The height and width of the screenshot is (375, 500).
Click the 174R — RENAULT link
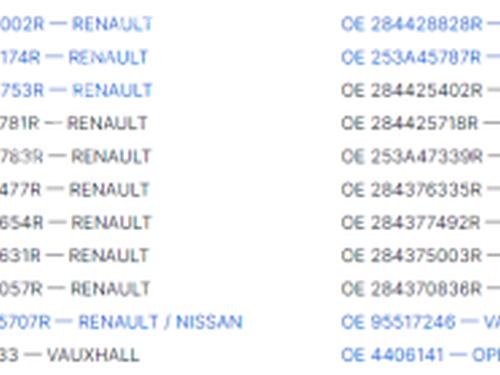[x=74, y=57]
